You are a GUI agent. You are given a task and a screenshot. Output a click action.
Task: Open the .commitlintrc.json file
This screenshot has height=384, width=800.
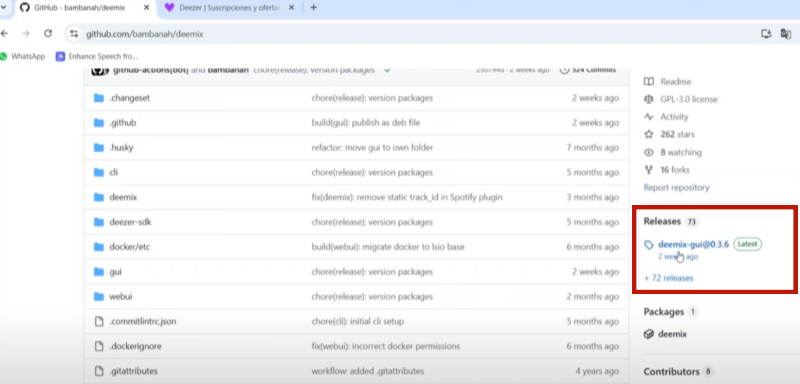pyautogui.click(x=143, y=322)
